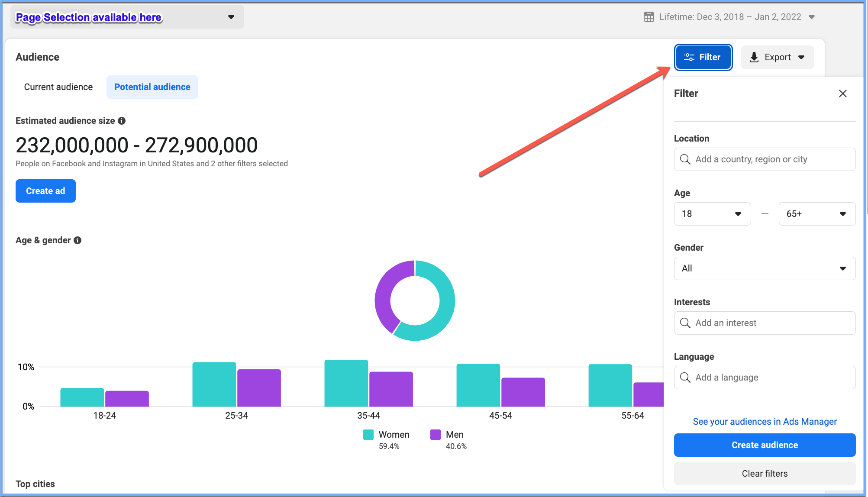Expand the Export dropdown arrow
Screen dimensions: 868x497
(x=804, y=57)
